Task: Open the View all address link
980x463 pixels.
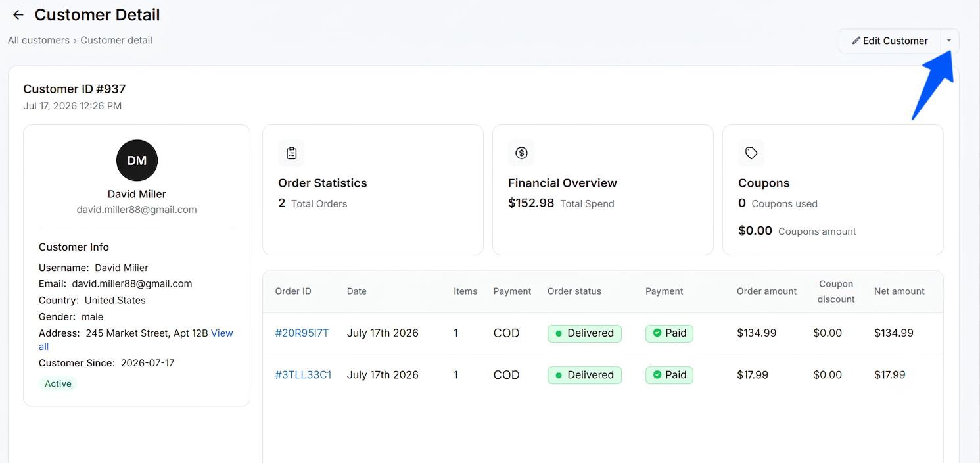Action: 222,333
